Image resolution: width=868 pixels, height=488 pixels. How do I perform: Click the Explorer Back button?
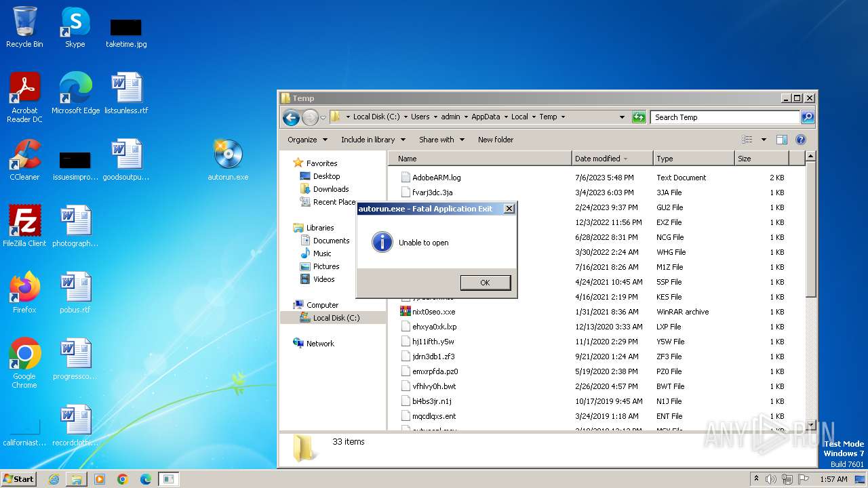[291, 117]
